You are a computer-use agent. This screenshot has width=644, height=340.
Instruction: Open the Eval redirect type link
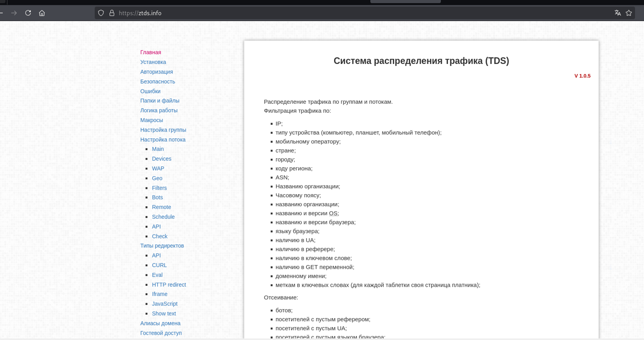[157, 275]
